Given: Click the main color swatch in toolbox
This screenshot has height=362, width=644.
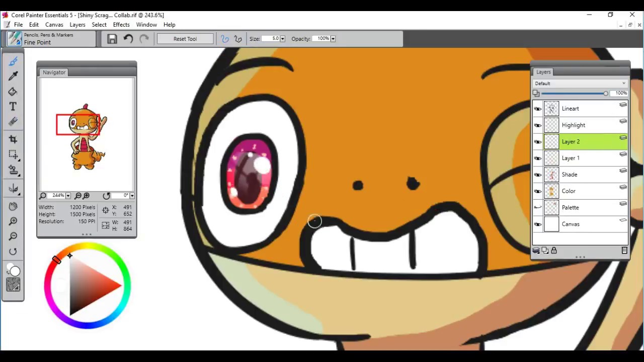Looking at the screenshot, I should pos(15,271).
